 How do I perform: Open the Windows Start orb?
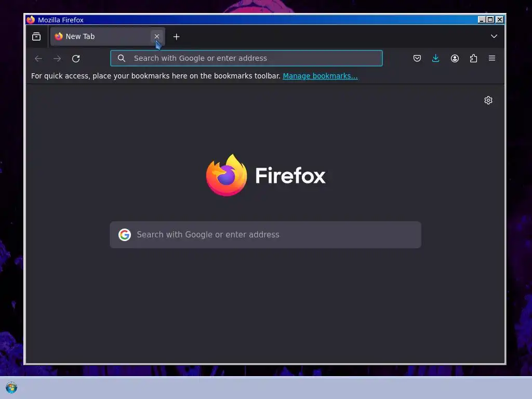tap(11, 388)
